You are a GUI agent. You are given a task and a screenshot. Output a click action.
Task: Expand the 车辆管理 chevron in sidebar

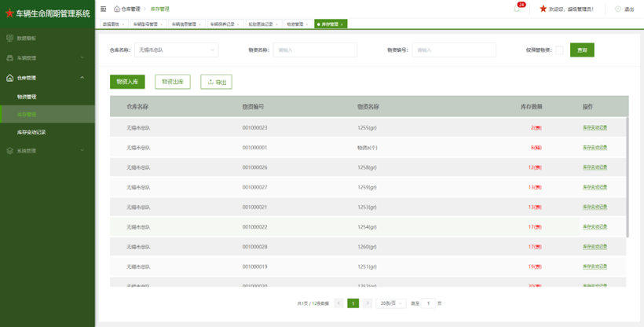click(82, 57)
